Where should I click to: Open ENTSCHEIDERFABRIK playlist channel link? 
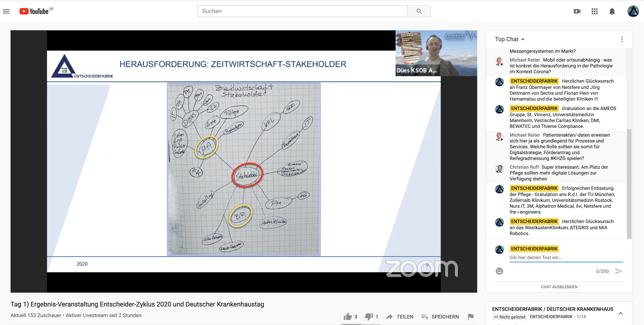coord(551,317)
